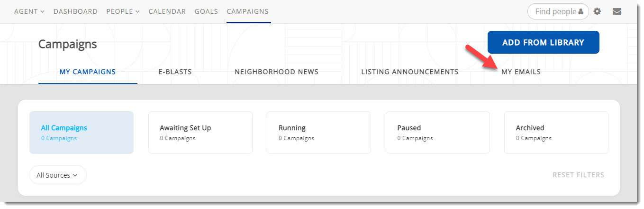Image resolution: width=644 pixels, height=209 pixels.
Task: Switch to the E-BLASTS tab
Action: (x=175, y=72)
